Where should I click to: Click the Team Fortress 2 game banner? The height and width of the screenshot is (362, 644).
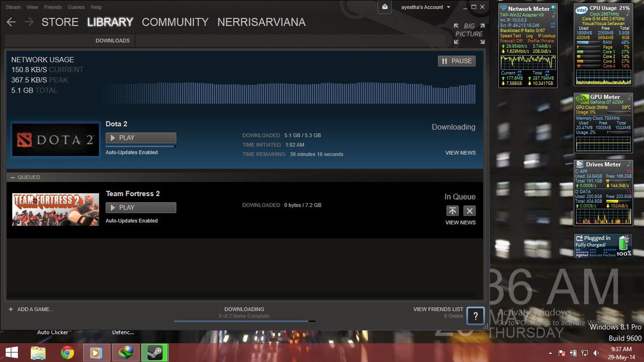(56, 209)
